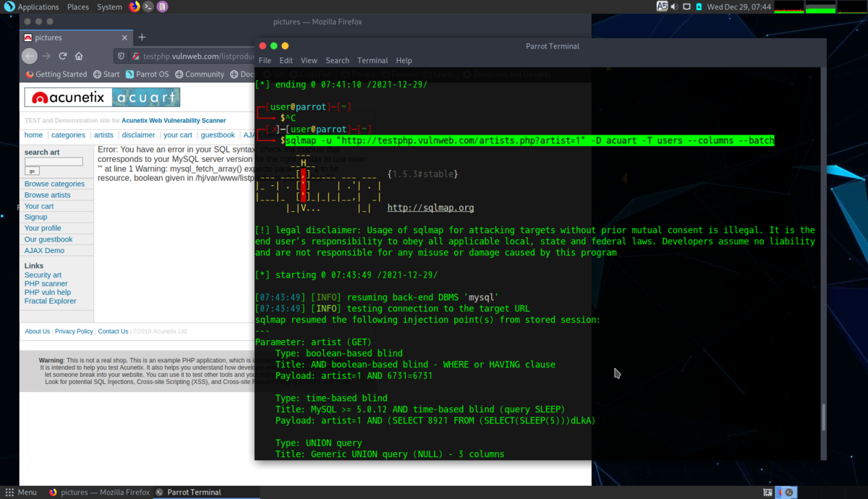Screen dimensions: 868x499
Task: Open the 'About Us' footer link
Action: (x=38, y=331)
